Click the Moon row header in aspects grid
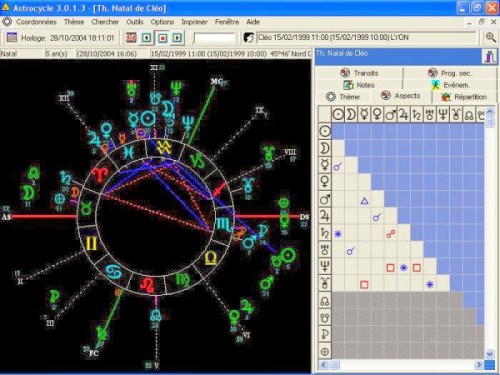The image size is (500, 375). pyautogui.click(x=325, y=148)
